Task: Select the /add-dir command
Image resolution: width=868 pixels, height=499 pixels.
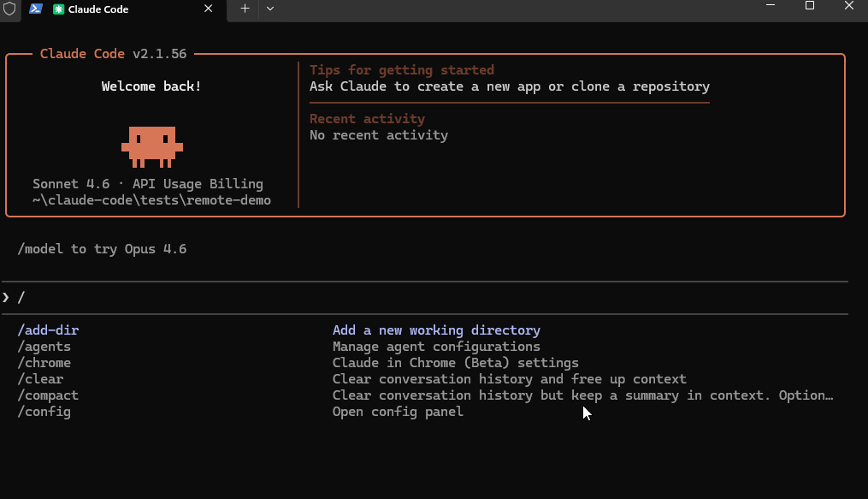Action: pyautogui.click(x=48, y=330)
